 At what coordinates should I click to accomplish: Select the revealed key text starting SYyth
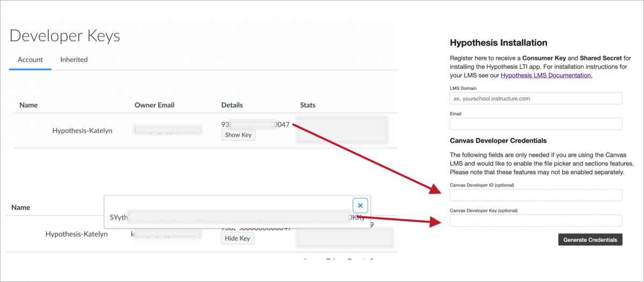point(237,218)
